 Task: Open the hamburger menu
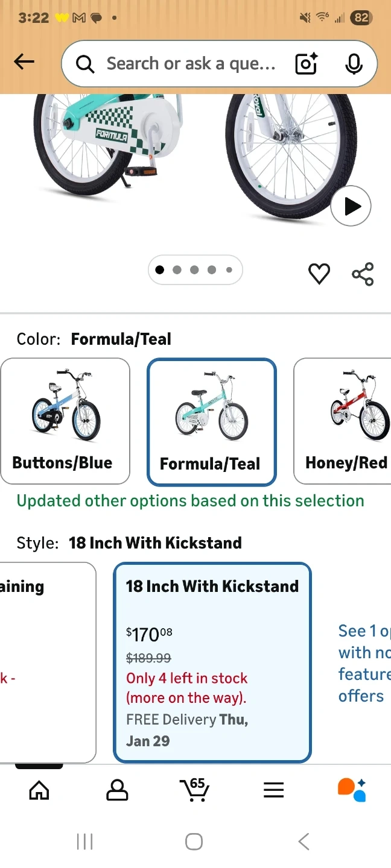tap(273, 790)
